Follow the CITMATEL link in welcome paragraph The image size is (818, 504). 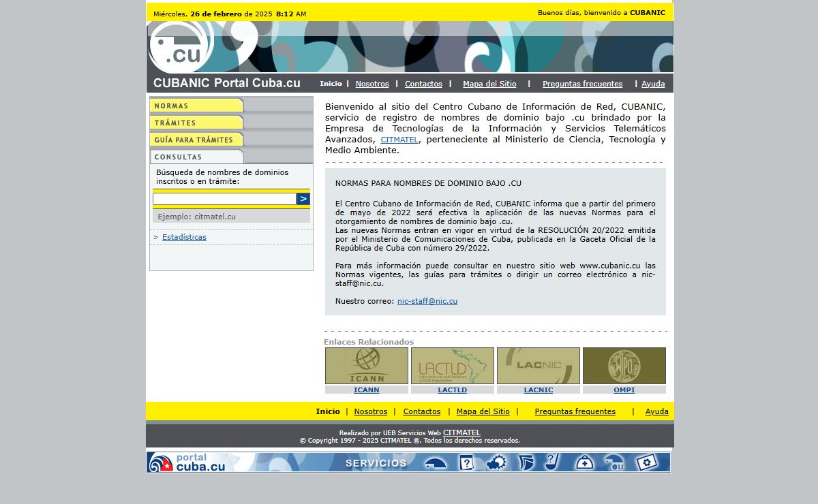(x=399, y=140)
